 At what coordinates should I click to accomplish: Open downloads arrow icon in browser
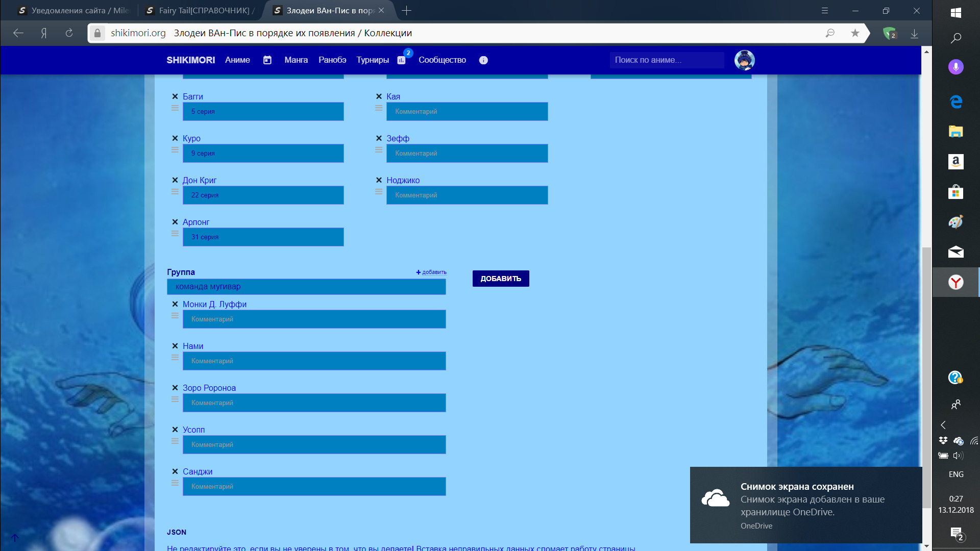tap(914, 33)
